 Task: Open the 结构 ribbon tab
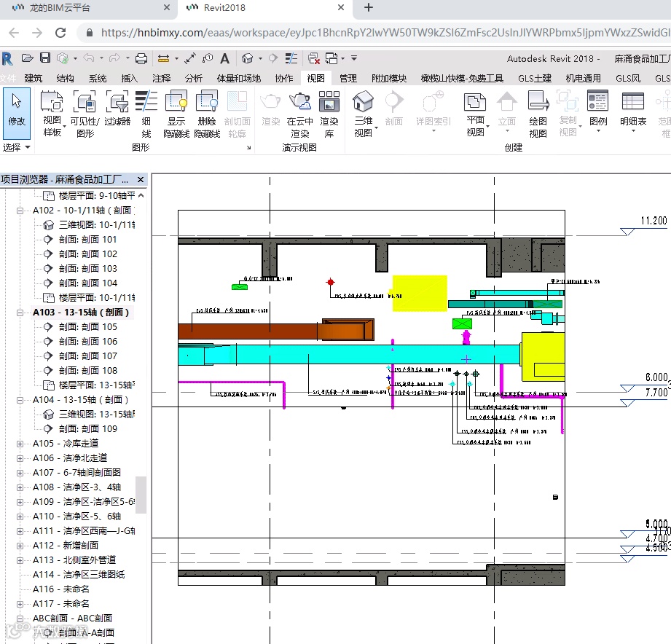point(65,78)
